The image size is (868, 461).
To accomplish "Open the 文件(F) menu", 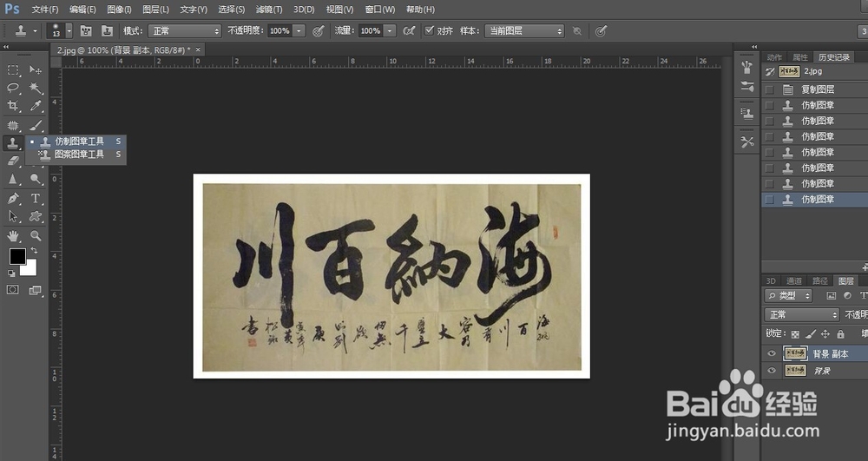I will coord(45,10).
